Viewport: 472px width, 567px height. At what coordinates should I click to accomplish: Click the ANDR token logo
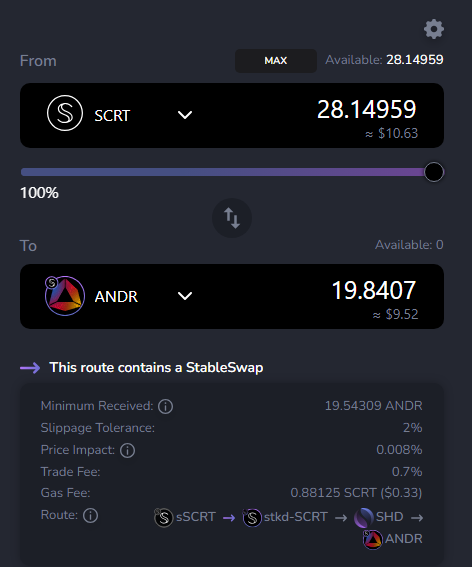(65, 296)
